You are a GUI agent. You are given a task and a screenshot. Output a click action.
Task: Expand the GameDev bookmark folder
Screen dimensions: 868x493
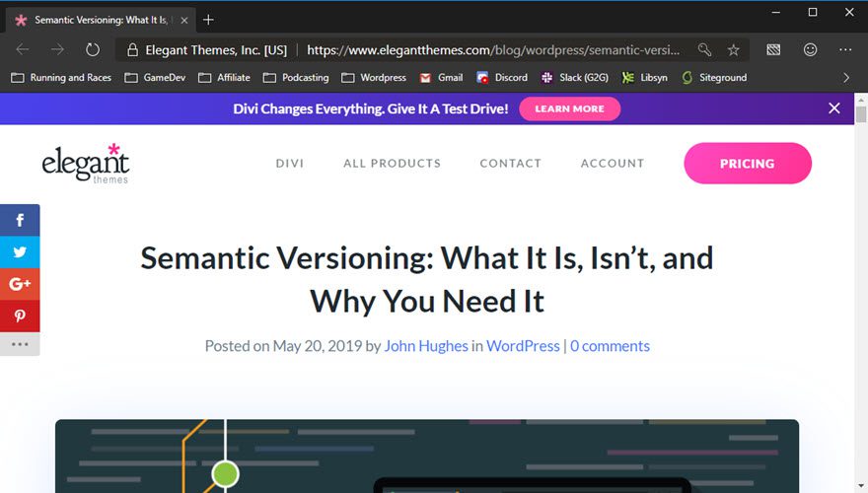tap(155, 78)
